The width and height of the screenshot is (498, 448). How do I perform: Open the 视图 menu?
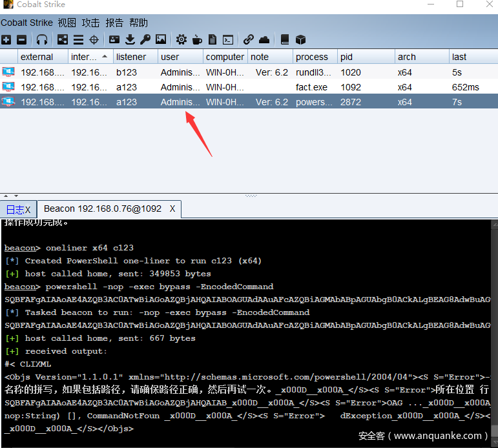(67, 23)
